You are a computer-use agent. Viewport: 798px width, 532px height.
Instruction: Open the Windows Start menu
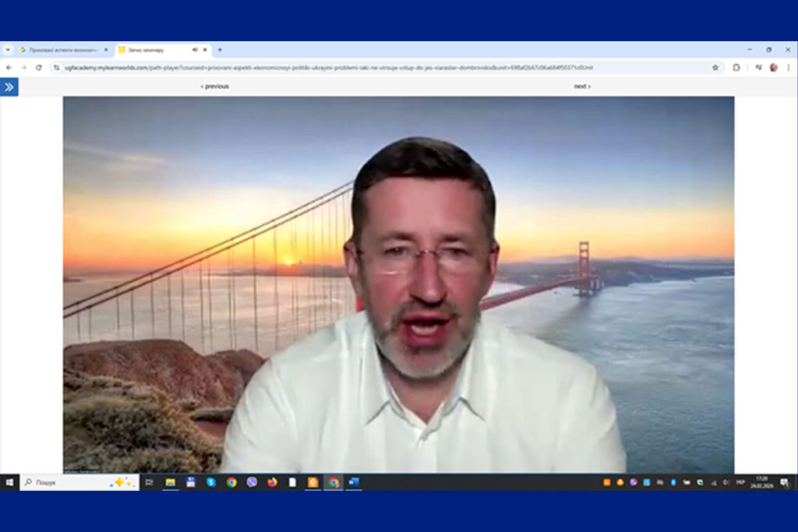click(x=9, y=482)
